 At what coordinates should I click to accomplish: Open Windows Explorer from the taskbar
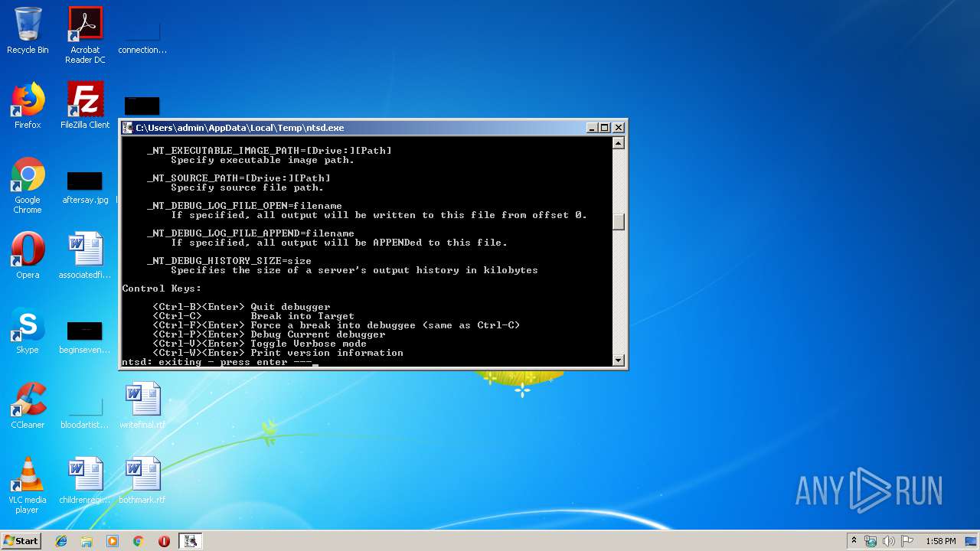[x=87, y=541]
